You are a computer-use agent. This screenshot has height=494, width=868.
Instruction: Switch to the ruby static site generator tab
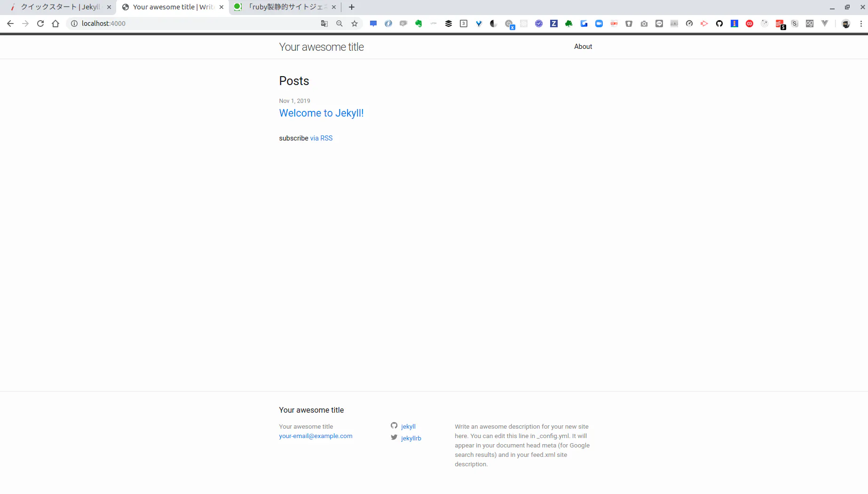click(282, 7)
